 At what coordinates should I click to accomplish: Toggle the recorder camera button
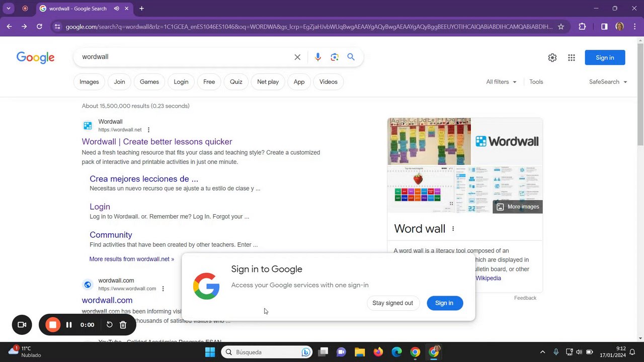22,325
